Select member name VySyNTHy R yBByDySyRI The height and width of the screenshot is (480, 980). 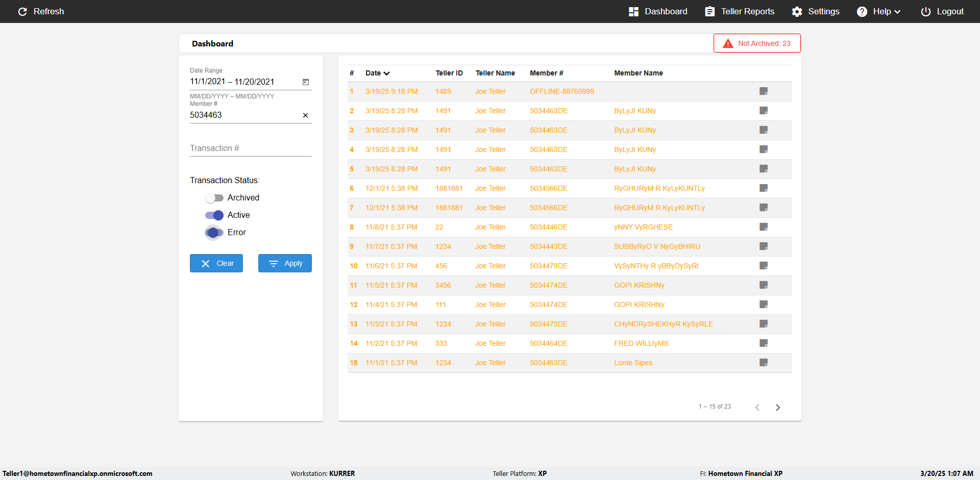tap(656, 266)
